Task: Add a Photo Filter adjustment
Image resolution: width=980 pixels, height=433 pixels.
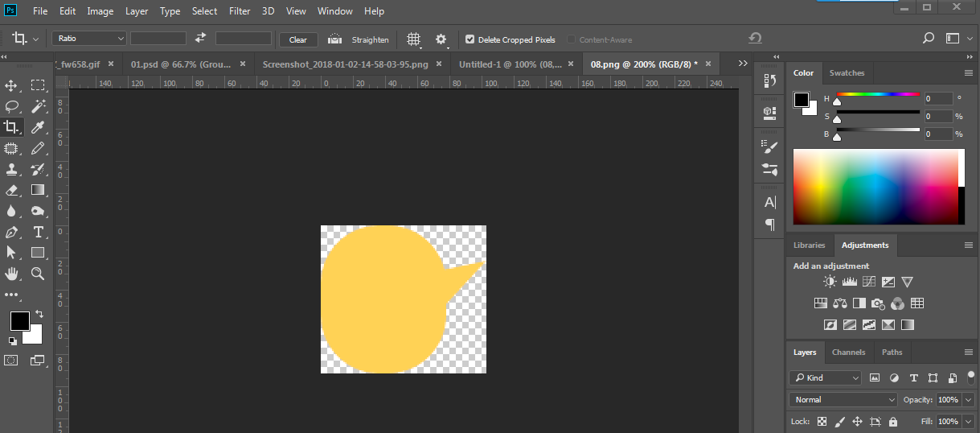Action: [x=878, y=303]
